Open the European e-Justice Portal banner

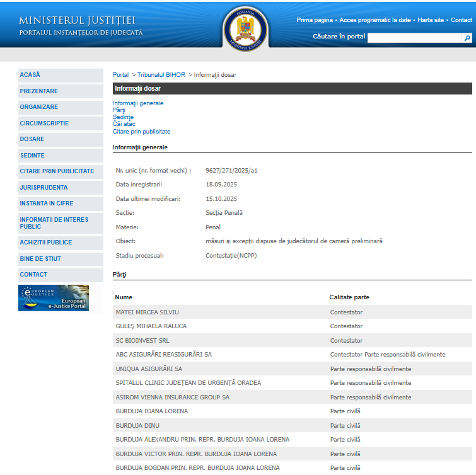[x=54, y=298]
